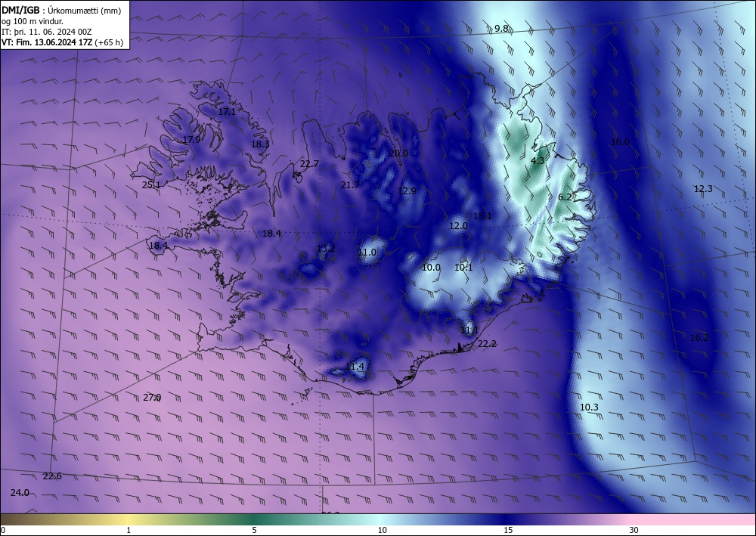
Task: Click the 22.7 value on the map
Action: click(x=309, y=164)
